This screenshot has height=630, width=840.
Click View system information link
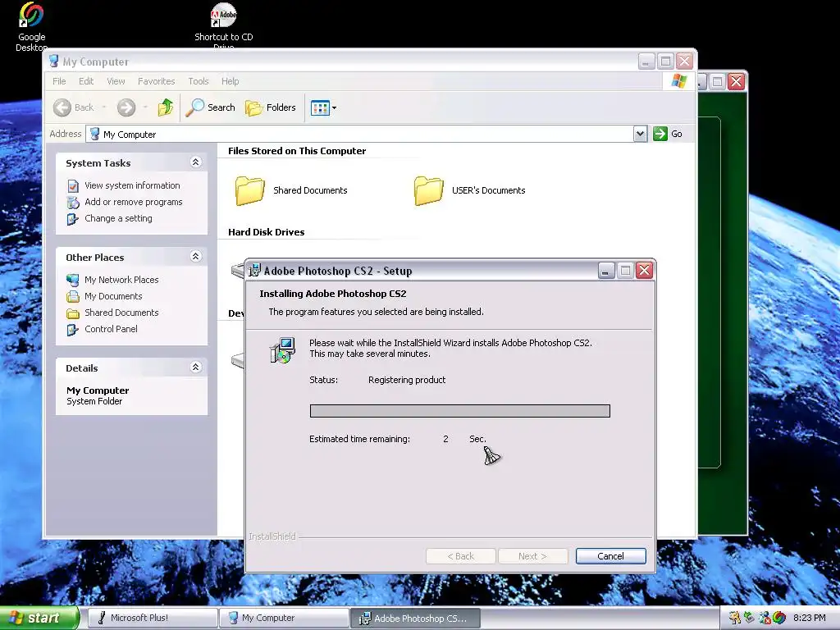132,185
